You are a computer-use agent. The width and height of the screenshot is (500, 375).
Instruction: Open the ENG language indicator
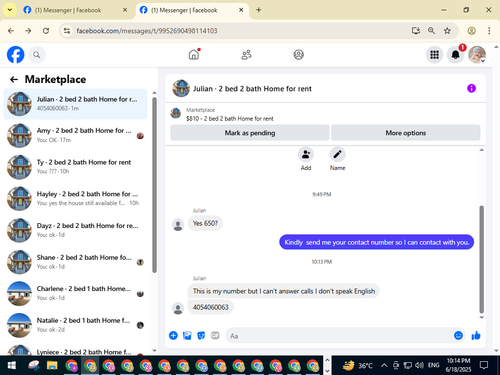(433, 365)
